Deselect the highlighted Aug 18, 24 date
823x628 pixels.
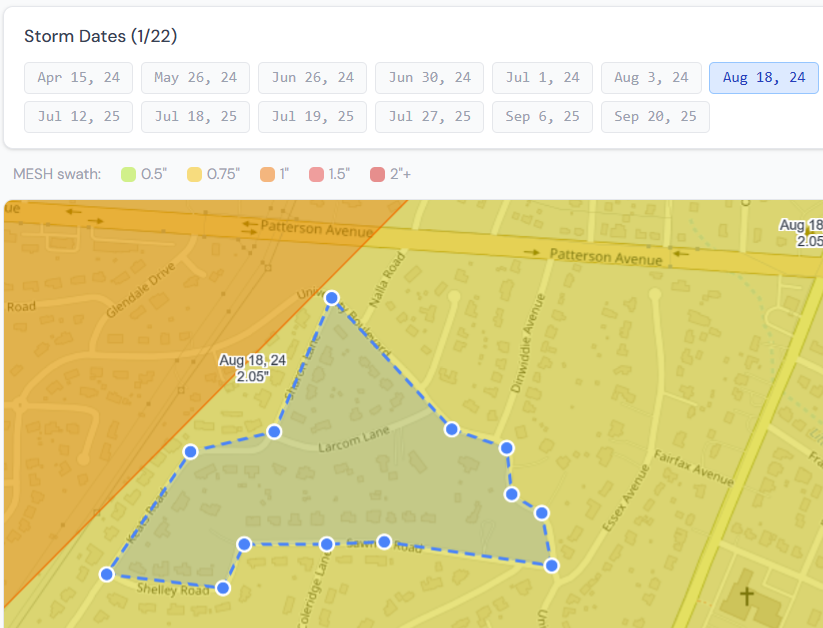tap(763, 77)
